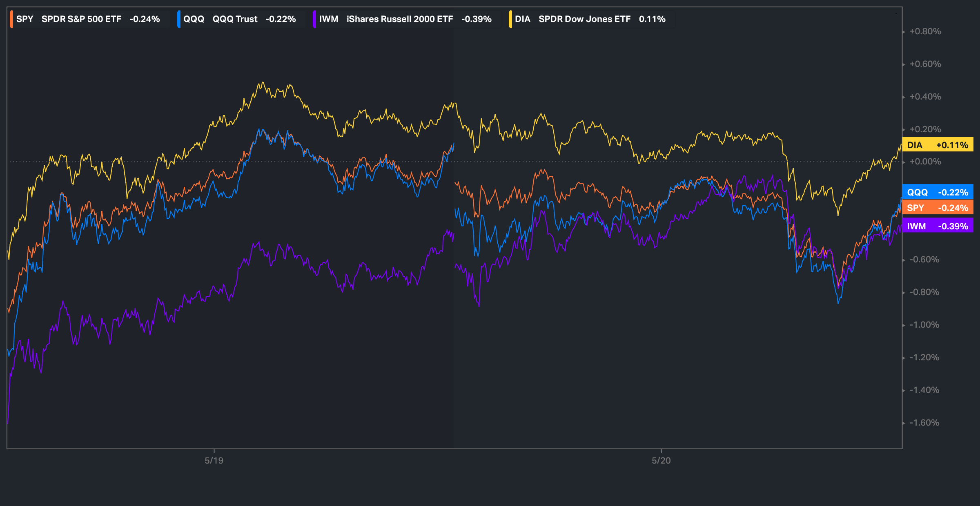Click the +0.00% baseline axis label
980x506 pixels.
pos(925,162)
